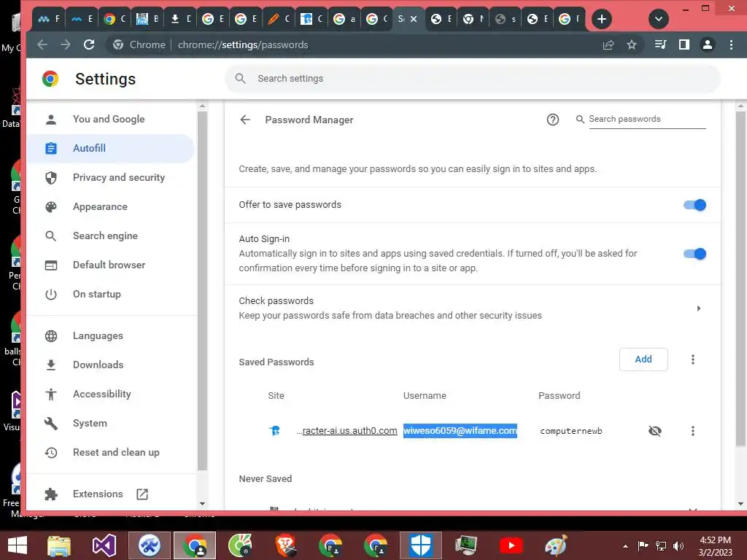Open the media queue control icon

[x=660, y=44]
